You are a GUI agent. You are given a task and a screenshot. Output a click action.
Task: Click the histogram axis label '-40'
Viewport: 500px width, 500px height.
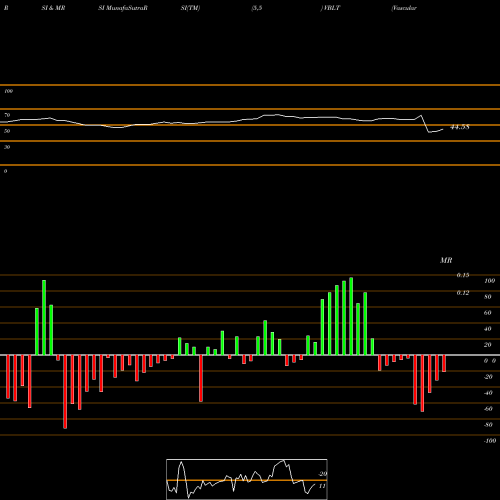[488, 393]
